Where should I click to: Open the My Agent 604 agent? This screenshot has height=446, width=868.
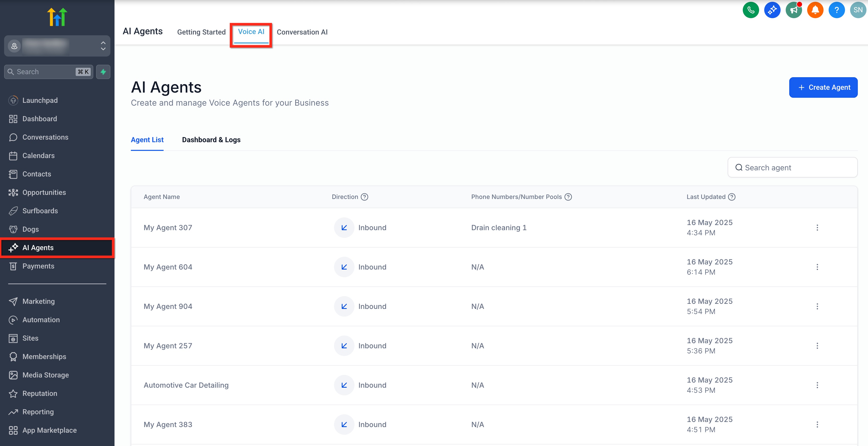coord(168,267)
